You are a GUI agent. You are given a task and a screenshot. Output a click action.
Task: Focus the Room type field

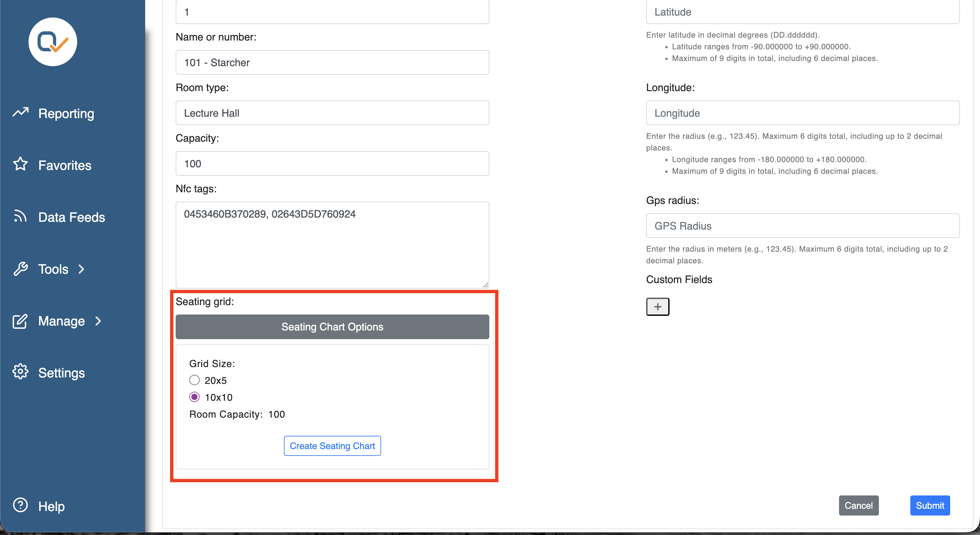pyautogui.click(x=332, y=113)
